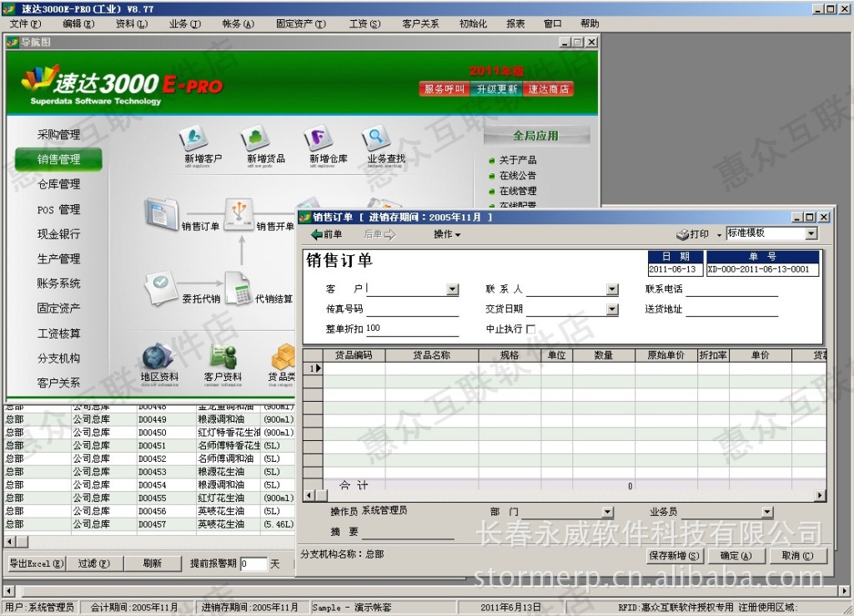854x616 pixels.
Task: Click the 日期 2011-06-13 field
Action: coord(676,269)
